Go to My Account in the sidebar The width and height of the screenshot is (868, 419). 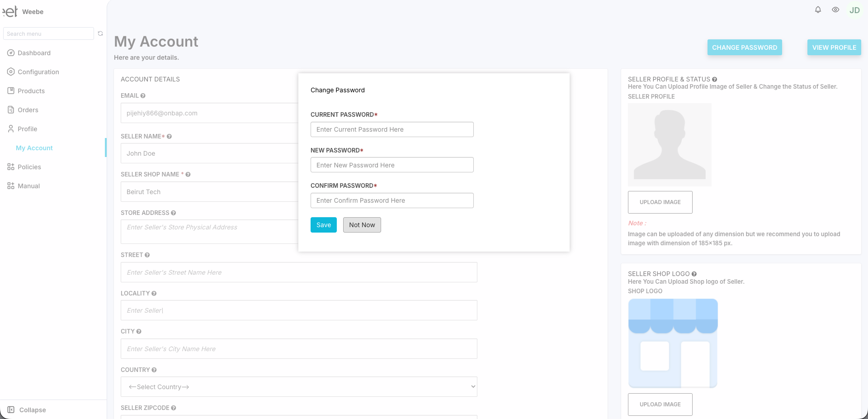pos(34,148)
